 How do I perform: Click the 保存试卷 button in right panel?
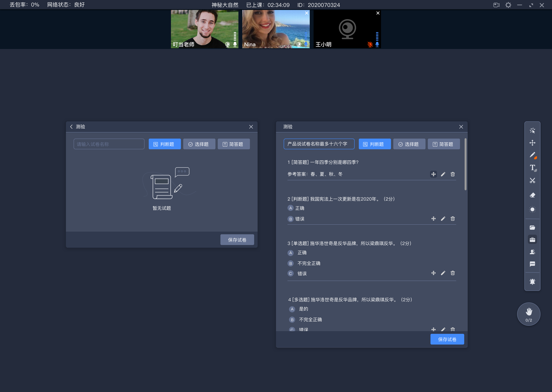coord(448,339)
